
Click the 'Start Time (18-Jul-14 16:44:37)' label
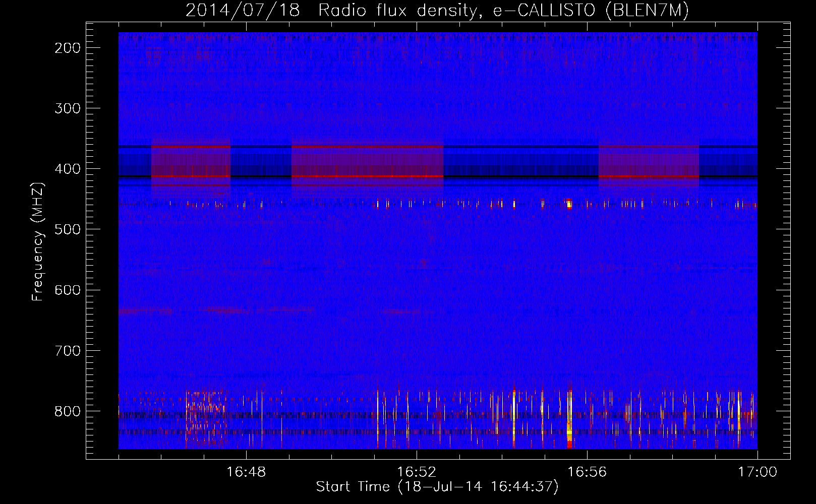coord(437,487)
